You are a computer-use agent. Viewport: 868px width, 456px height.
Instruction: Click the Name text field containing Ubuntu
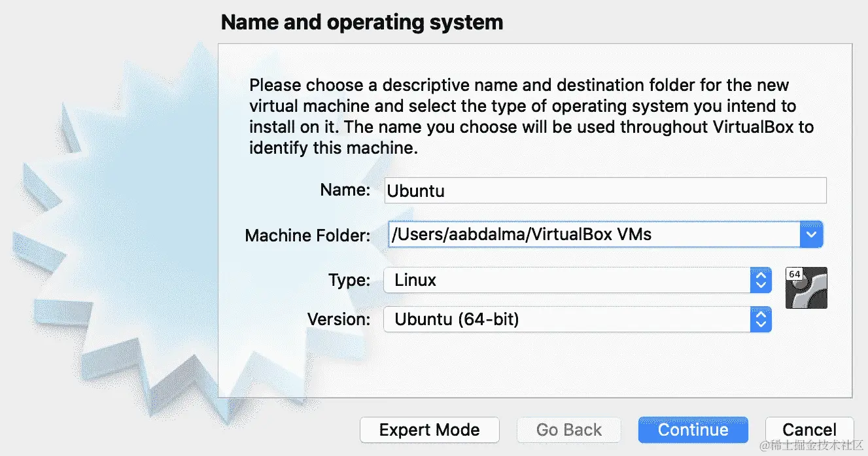(606, 190)
